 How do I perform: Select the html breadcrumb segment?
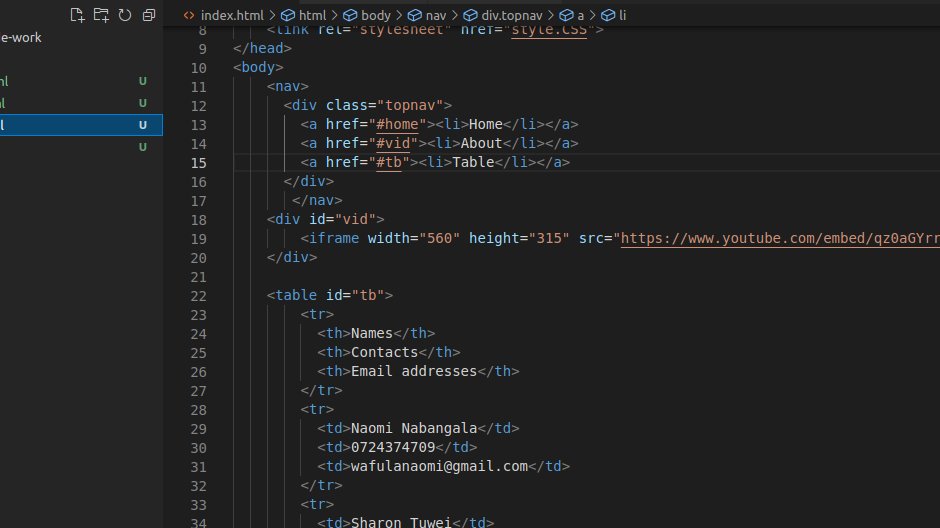pyautogui.click(x=312, y=16)
